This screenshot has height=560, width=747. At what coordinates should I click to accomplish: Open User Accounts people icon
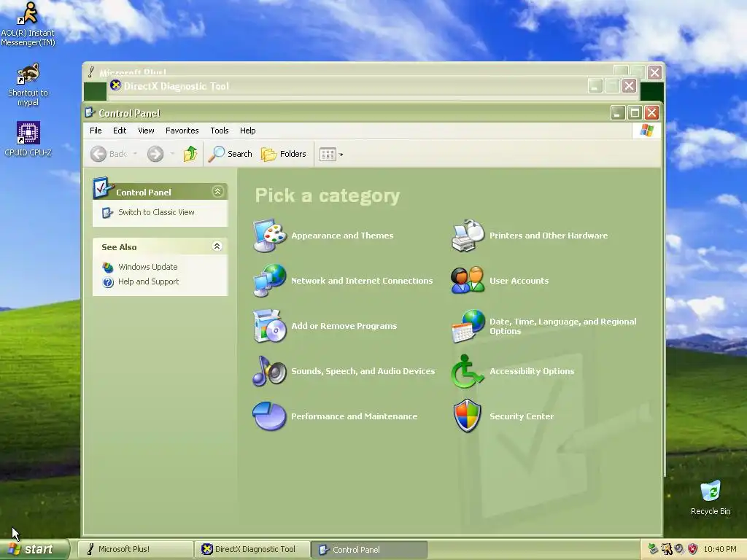[468, 281]
